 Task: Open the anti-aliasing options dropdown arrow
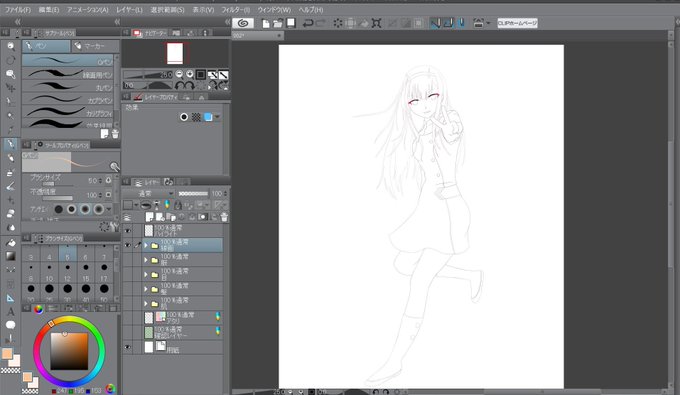coord(109,209)
